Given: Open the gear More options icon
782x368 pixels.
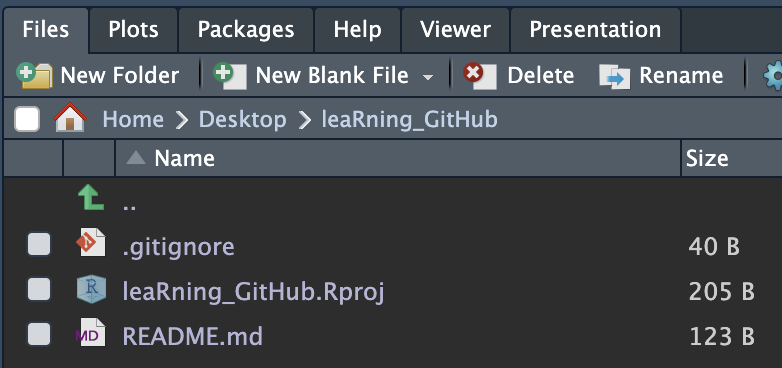Looking at the screenshot, I should tap(773, 76).
